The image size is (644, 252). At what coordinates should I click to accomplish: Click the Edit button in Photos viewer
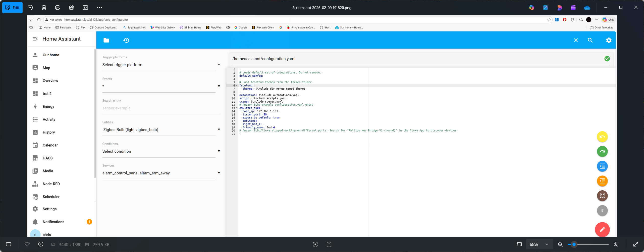13,8
